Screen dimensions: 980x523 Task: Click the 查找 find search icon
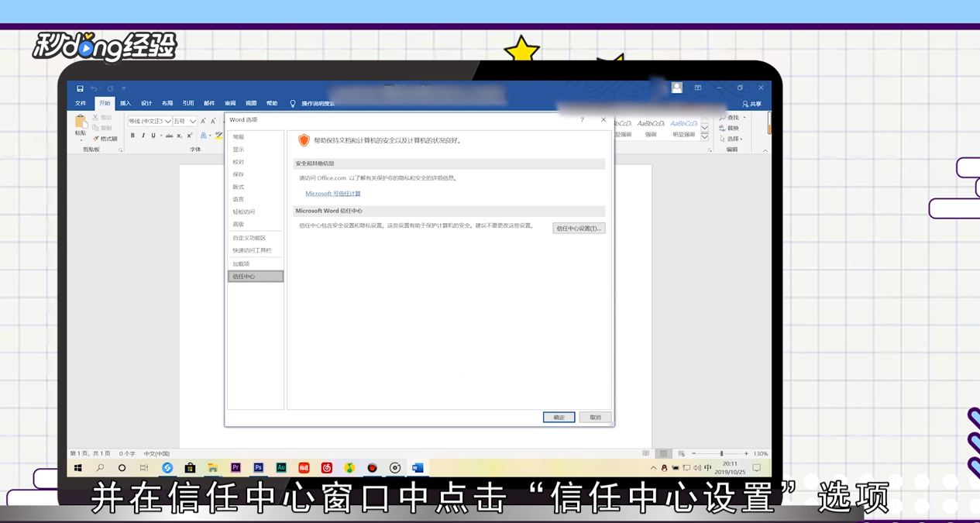point(722,118)
